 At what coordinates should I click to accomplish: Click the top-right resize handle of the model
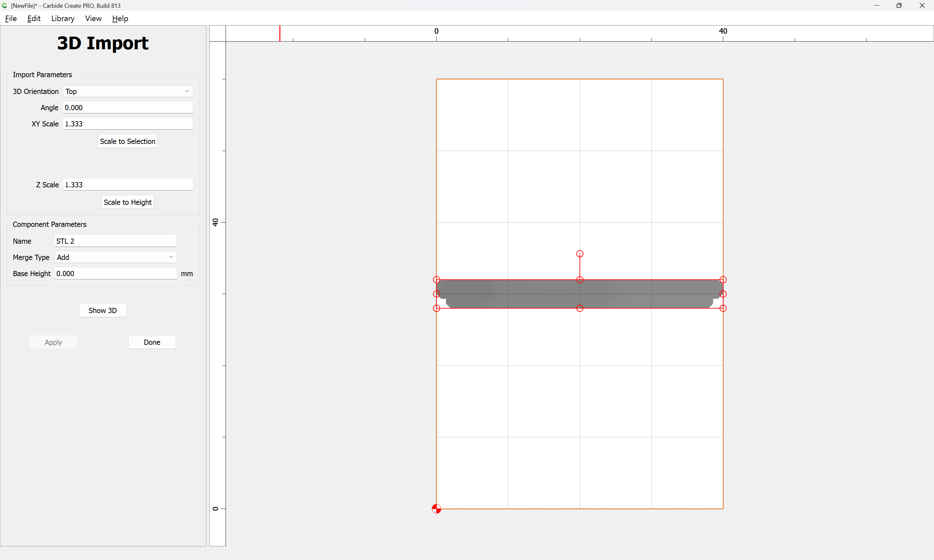coord(723,280)
